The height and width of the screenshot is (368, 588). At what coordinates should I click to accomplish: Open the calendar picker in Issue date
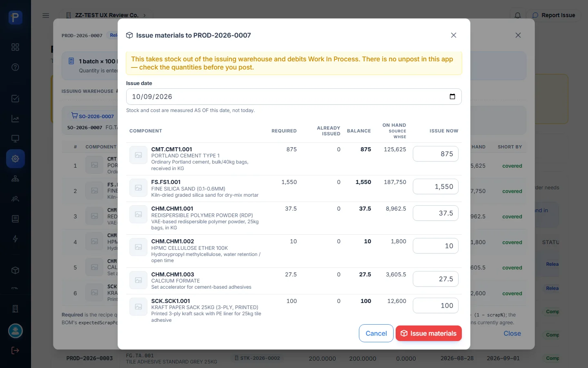tap(452, 96)
